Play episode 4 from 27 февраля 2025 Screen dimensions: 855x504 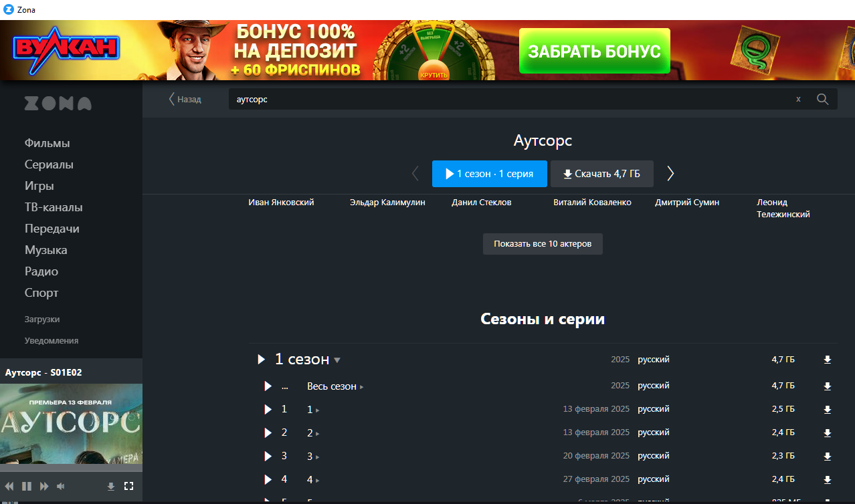coord(268,479)
